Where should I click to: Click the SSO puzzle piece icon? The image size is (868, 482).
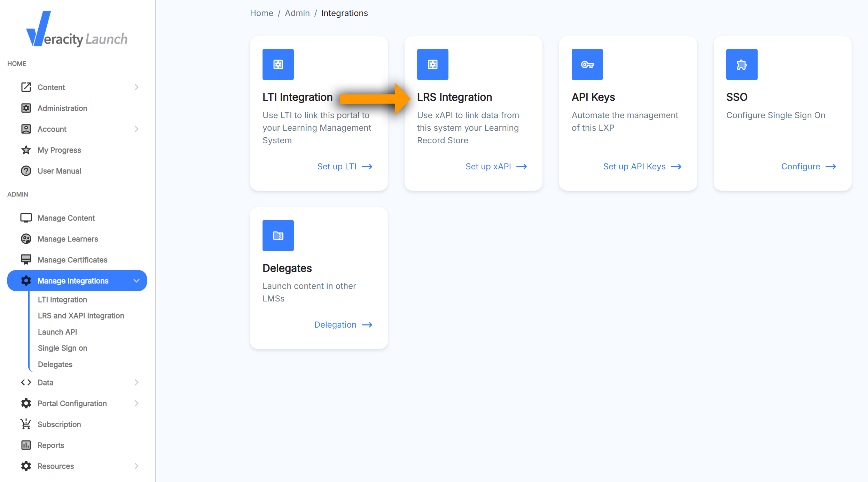(742, 64)
